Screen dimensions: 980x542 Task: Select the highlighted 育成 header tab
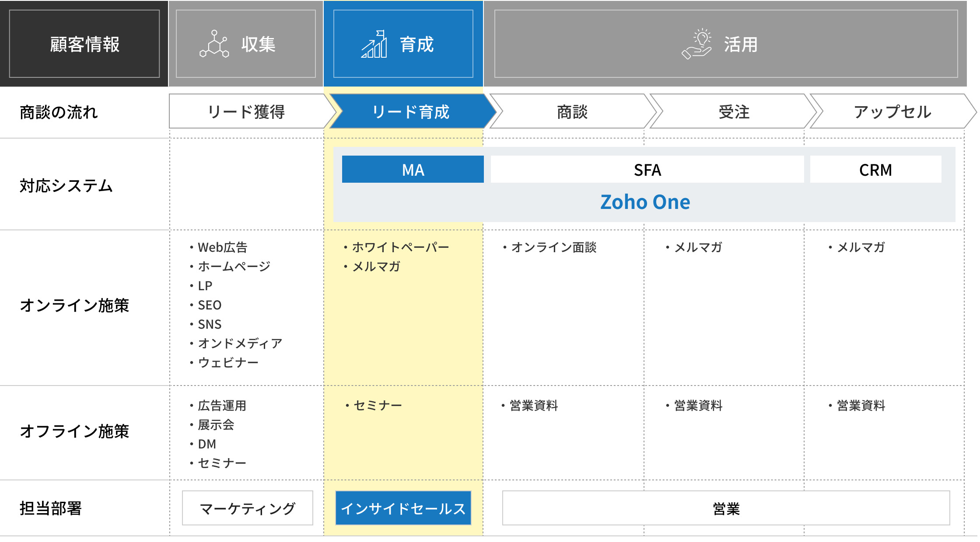pos(416,44)
